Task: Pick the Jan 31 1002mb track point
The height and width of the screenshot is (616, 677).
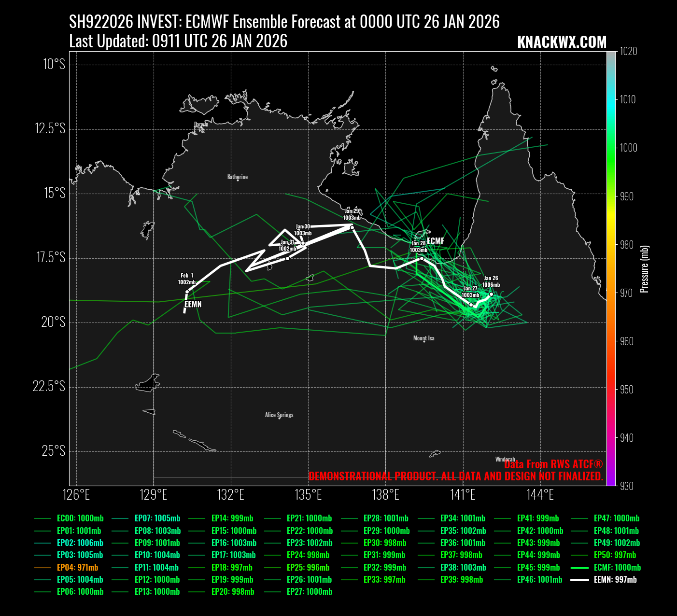Action: click(x=287, y=258)
